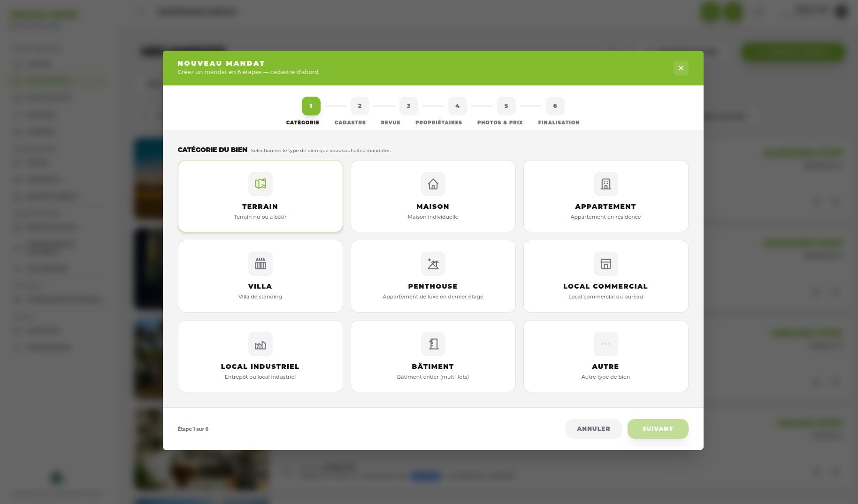Go to step 5 Photos & Prix
This screenshot has height=504, width=858.
(506, 106)
